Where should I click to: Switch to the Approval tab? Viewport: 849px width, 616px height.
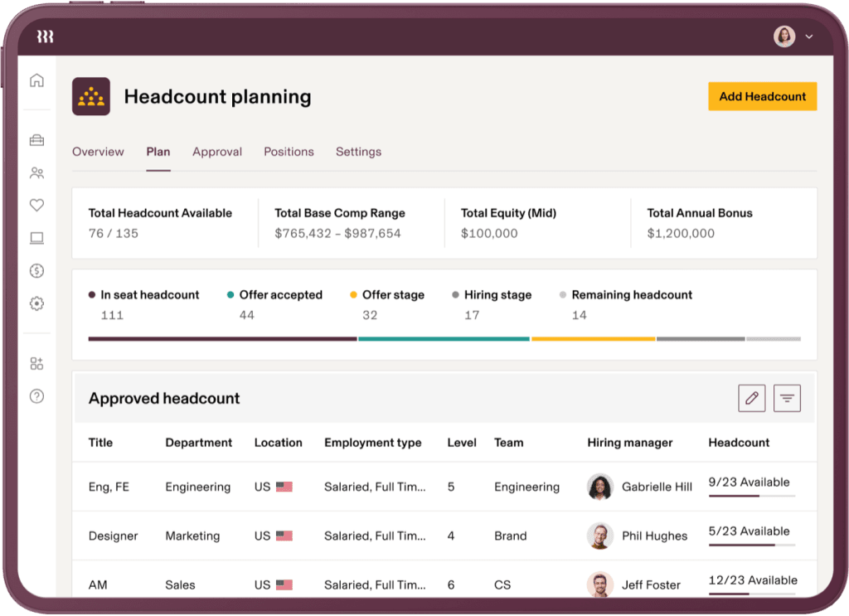pyautogui.click(x=217, y=152)
